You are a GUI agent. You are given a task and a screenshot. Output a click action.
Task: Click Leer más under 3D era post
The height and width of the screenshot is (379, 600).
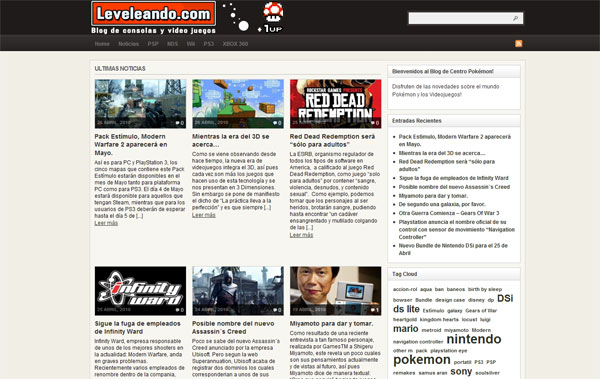point(204,215)
